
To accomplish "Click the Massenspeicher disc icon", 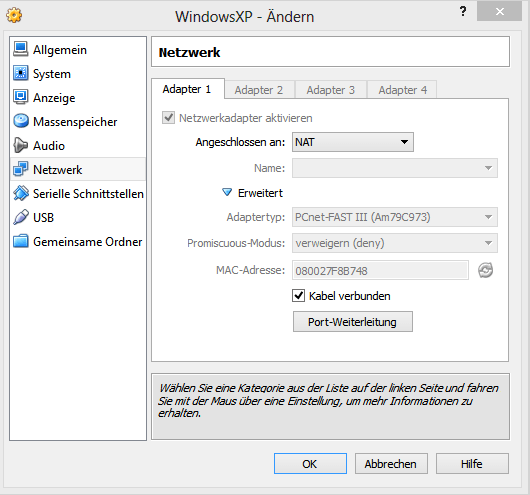I will point(21,121).
